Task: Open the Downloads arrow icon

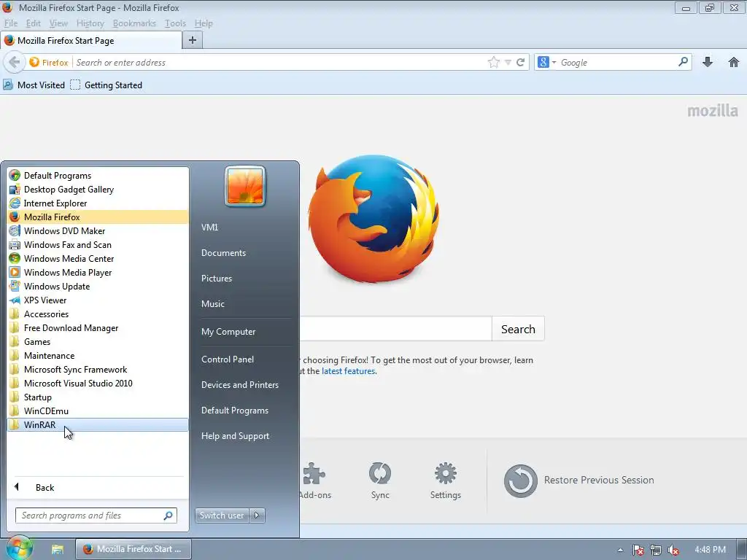Action: pos(708,62)
